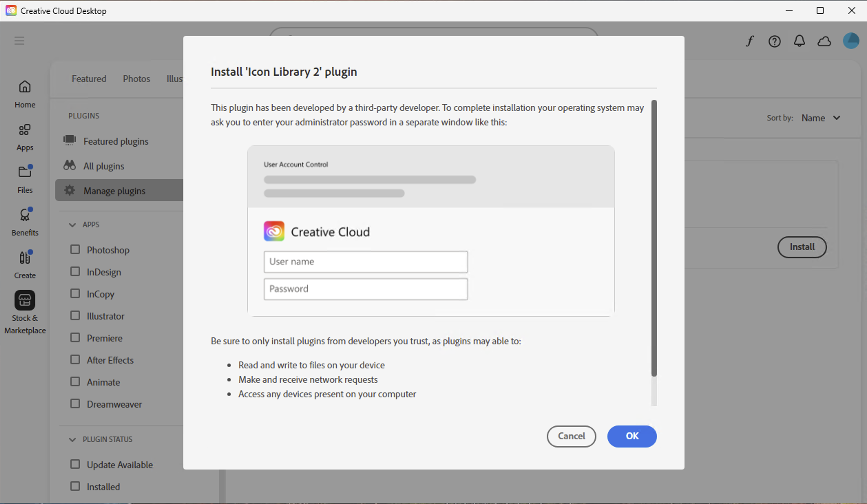Maximize the Creative Cloud Desktop window

[820, 11]
